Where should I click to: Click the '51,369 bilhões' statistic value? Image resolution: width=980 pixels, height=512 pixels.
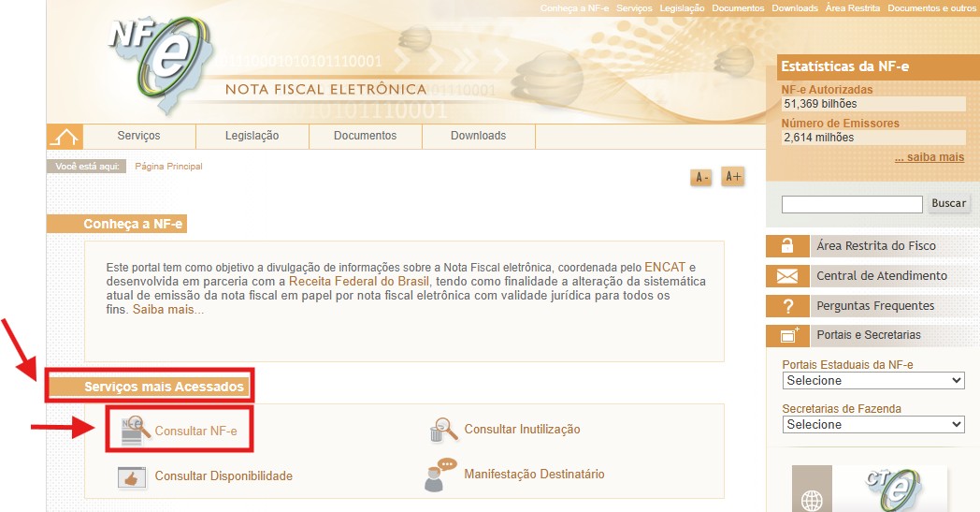(x=821, y=104)
